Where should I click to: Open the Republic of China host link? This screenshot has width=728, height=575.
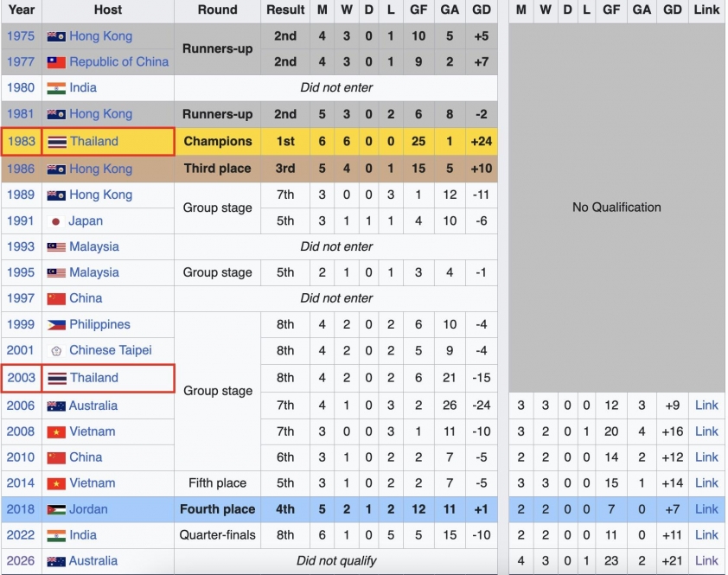tap(118, 62)
